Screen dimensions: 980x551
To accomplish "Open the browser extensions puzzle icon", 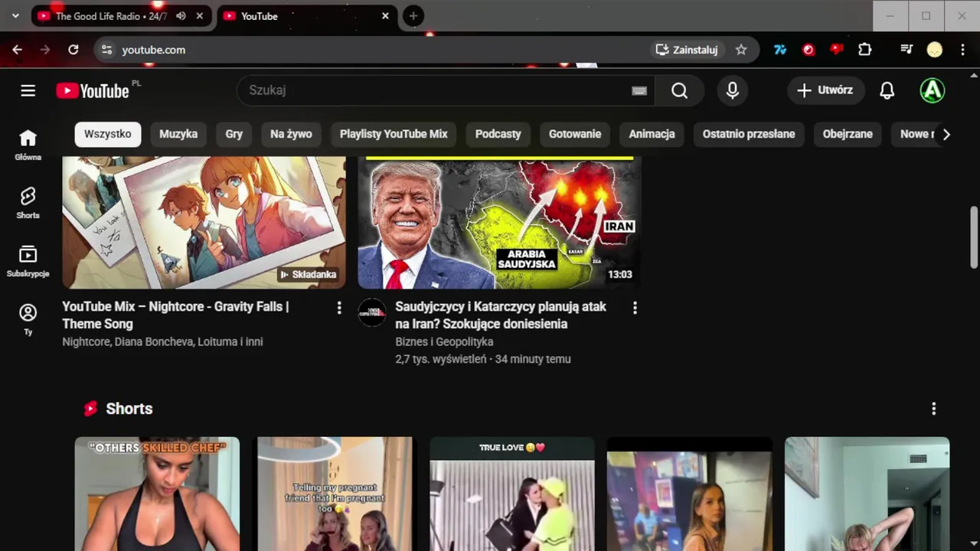I will [864, 50].
